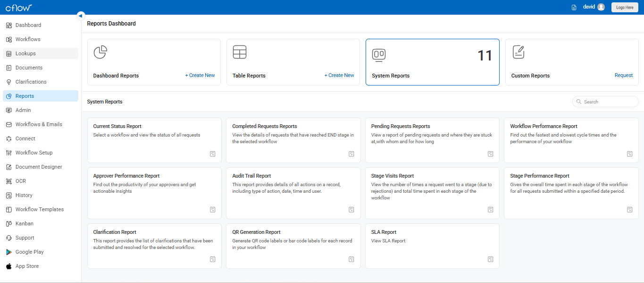
Task: Create New Dashboard Report link
Action: click(x=200, y=75)
